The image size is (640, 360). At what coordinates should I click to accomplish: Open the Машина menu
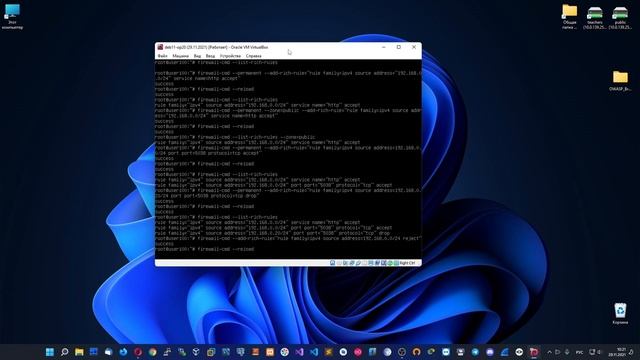(x=180, y=56)
